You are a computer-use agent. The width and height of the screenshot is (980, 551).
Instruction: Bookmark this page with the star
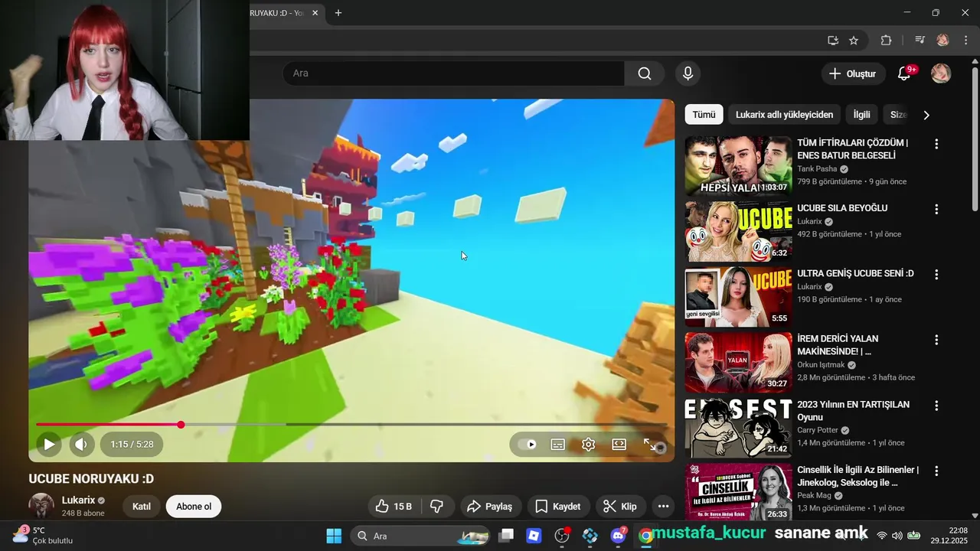click(854, 41)
